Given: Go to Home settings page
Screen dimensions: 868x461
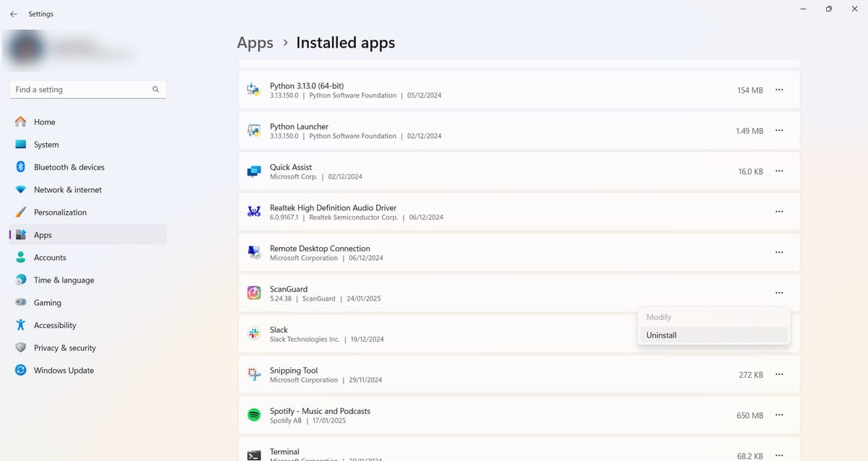Looking at the screenshot, I should click(88, 122).
